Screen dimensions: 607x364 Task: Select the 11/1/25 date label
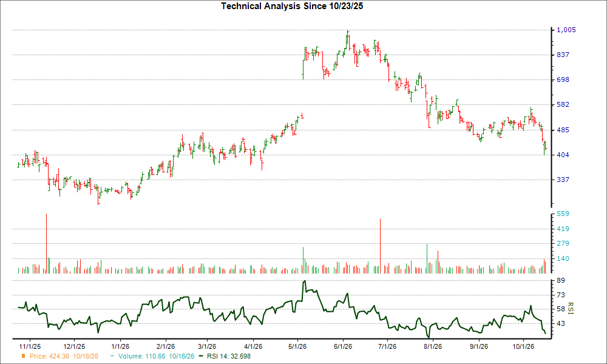click(30, 346)
